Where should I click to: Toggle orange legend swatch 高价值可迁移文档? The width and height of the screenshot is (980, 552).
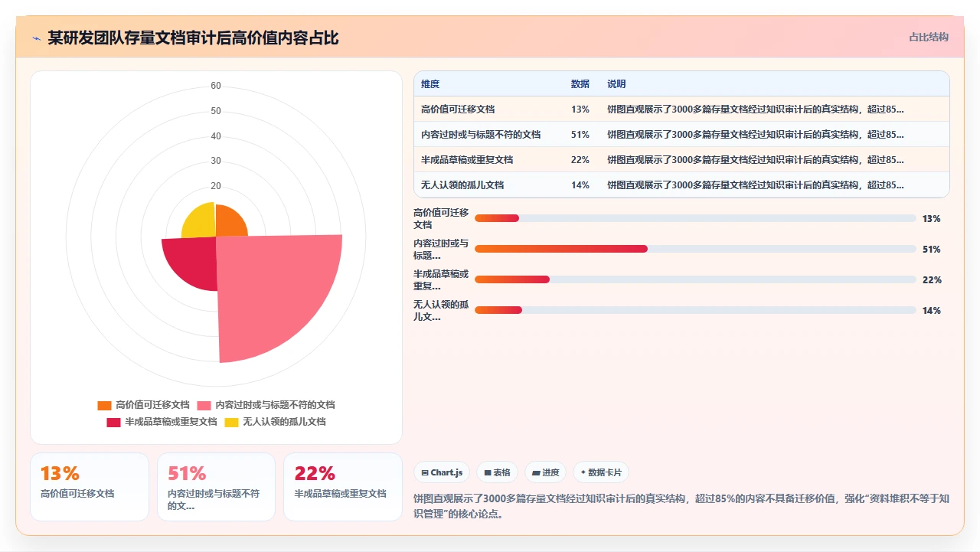coord(104,405)
